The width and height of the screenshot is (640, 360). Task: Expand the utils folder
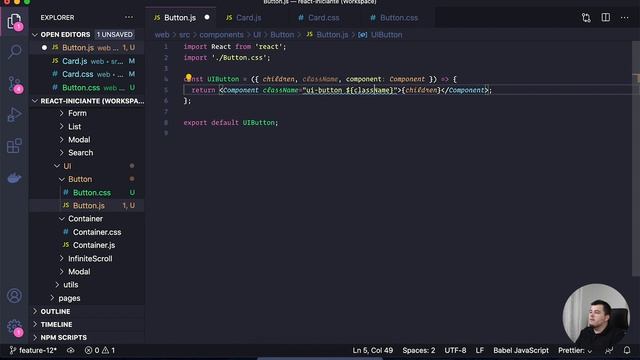coord(71,284)
